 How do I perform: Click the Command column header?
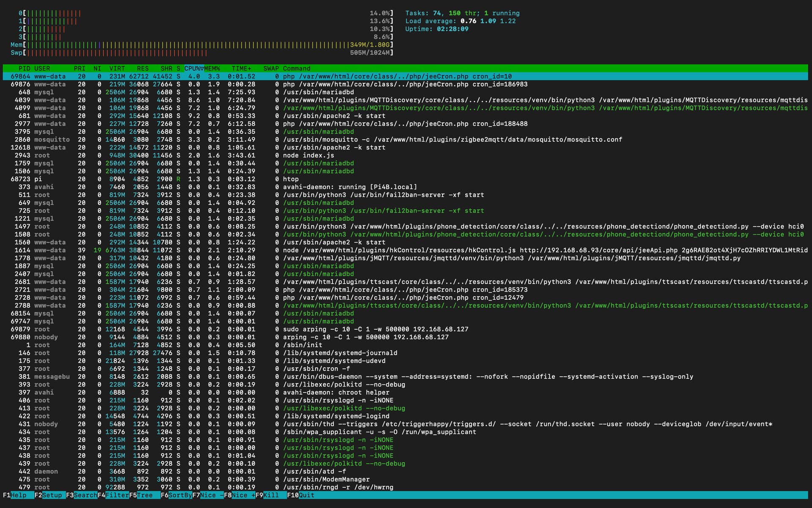click(x=296, y=68)
